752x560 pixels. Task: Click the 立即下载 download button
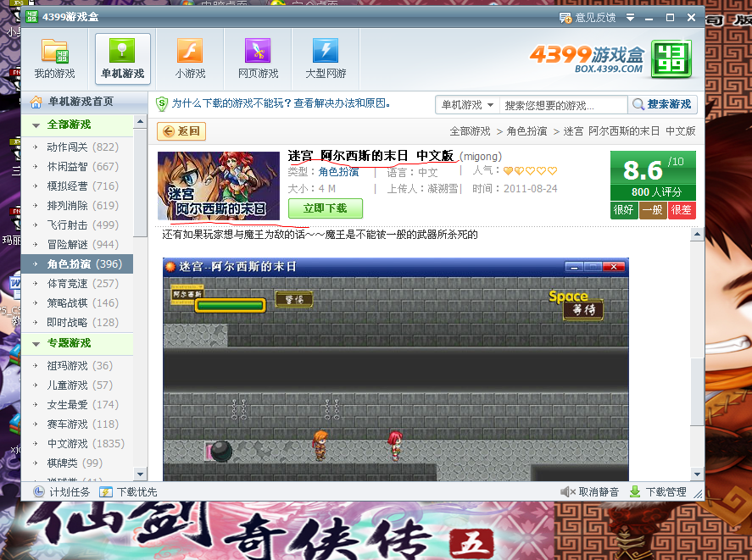tap(326, 208)
